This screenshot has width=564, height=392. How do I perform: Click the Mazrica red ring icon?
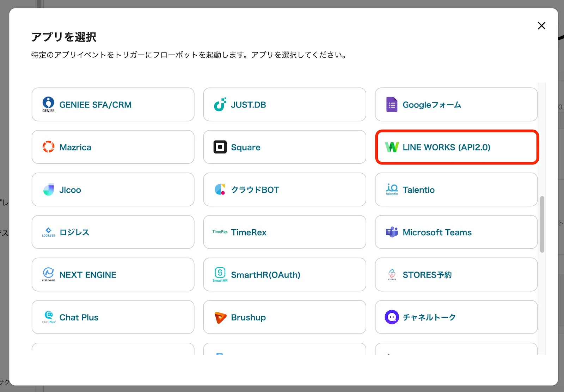tap(48, 147)
